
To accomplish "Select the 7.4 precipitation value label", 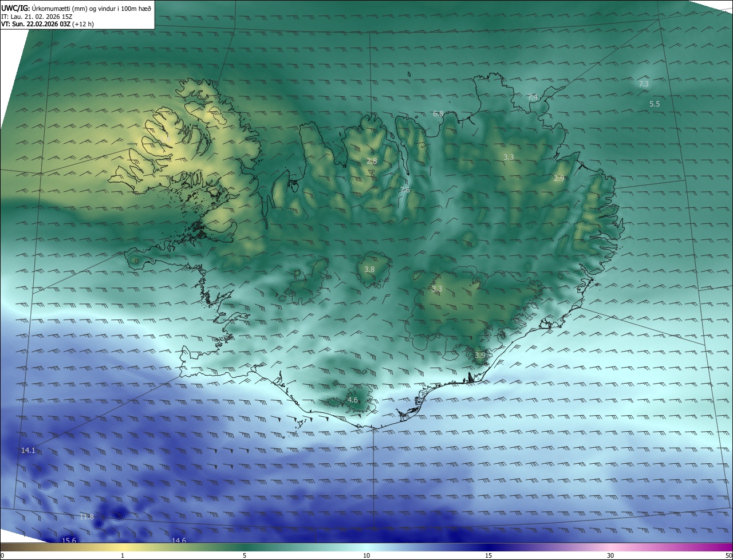I will 533,97.
